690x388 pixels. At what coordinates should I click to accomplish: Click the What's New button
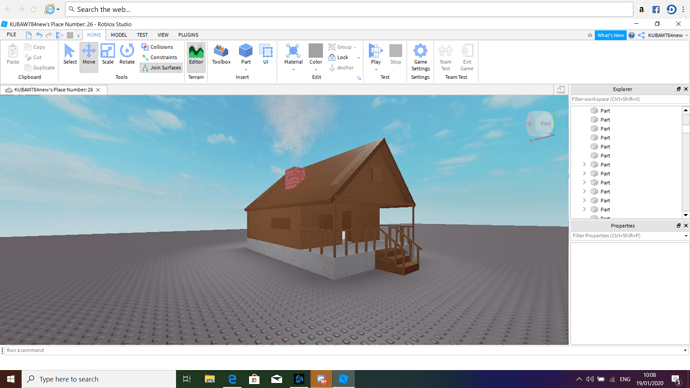tap(610, 35)
